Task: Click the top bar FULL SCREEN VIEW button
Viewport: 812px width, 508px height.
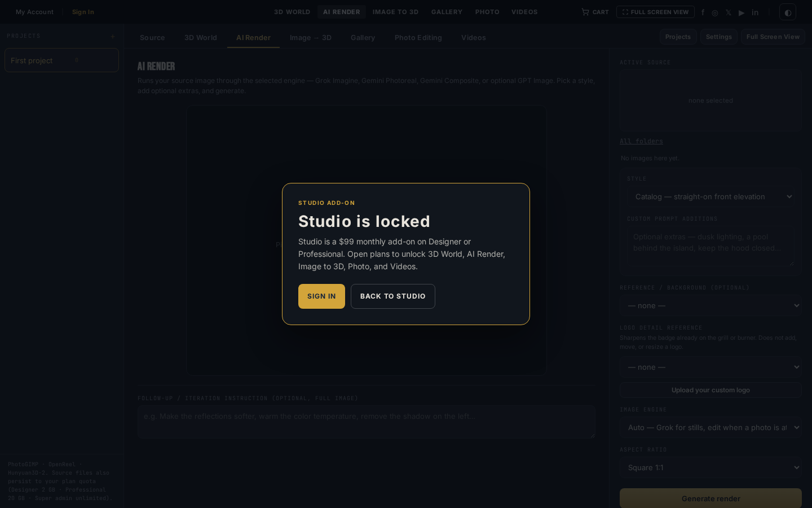Action: pos(655,12)
